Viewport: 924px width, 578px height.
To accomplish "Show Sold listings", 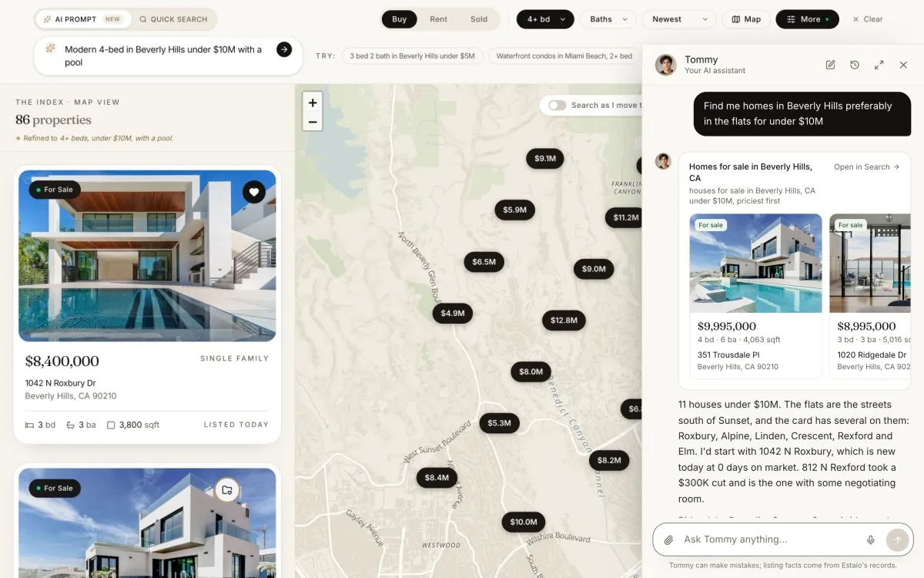I will point(479,19).
